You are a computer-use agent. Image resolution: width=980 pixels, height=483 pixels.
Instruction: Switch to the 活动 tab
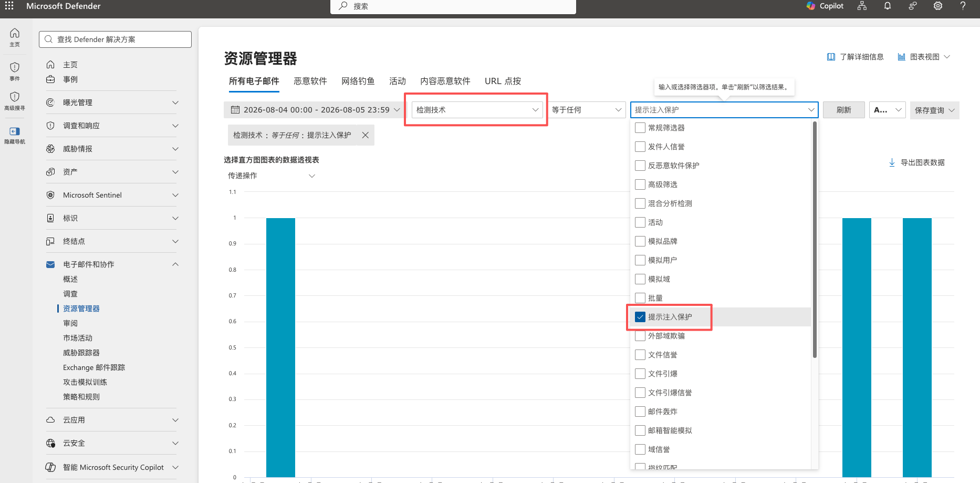398,81
